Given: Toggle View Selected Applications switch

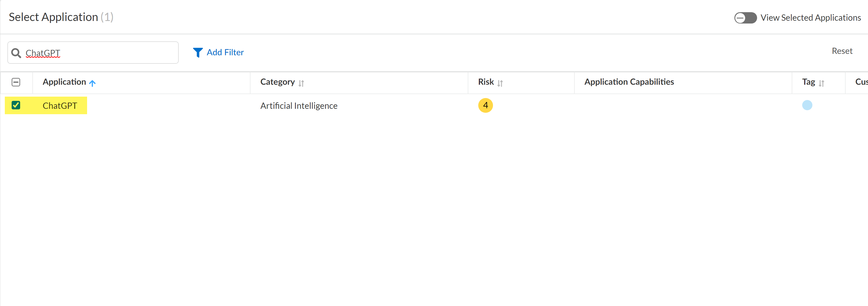Looking at the screenshot, I should pyautogui.click(x=745, y=18).
